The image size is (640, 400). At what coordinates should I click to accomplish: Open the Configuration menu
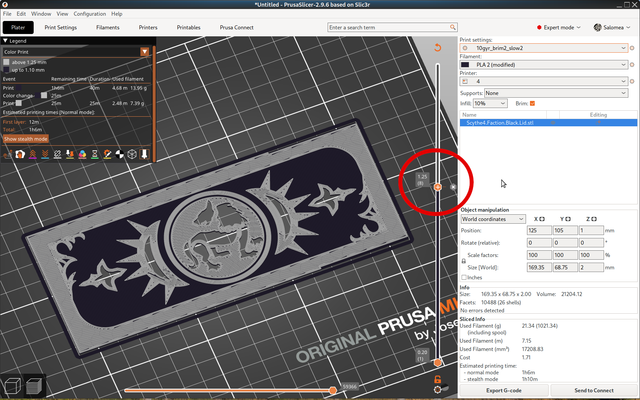click(89, 14)
